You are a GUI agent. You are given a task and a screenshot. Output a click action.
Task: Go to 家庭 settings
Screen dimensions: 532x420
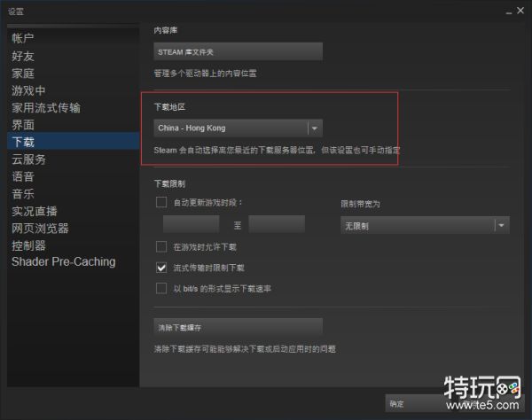click(x=23, y=74)
